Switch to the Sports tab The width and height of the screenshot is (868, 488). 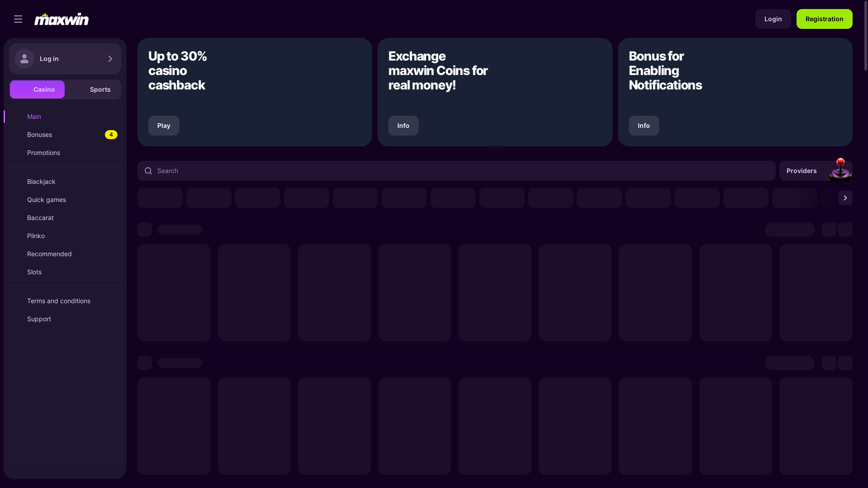point(93,89)
